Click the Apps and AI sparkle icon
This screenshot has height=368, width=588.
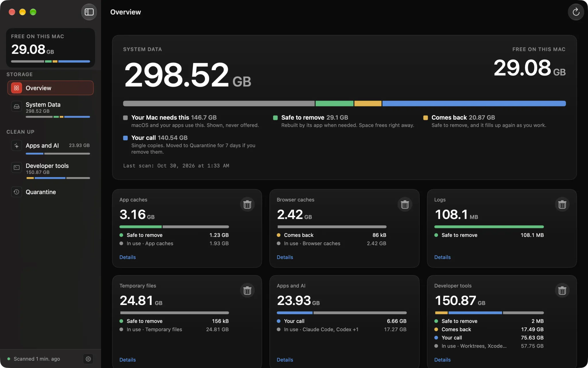pyautogui.click(x=16, y=145)
